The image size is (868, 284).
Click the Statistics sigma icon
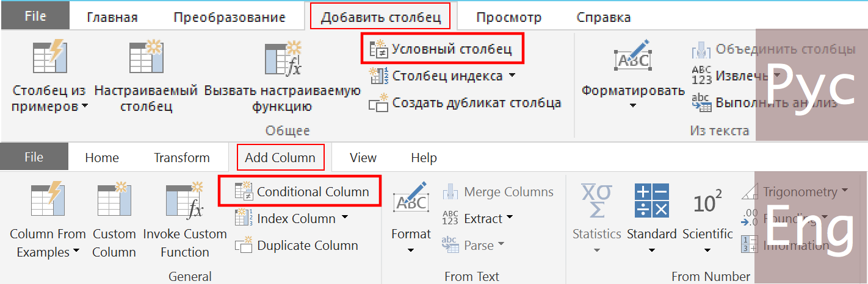pos(597,200)
